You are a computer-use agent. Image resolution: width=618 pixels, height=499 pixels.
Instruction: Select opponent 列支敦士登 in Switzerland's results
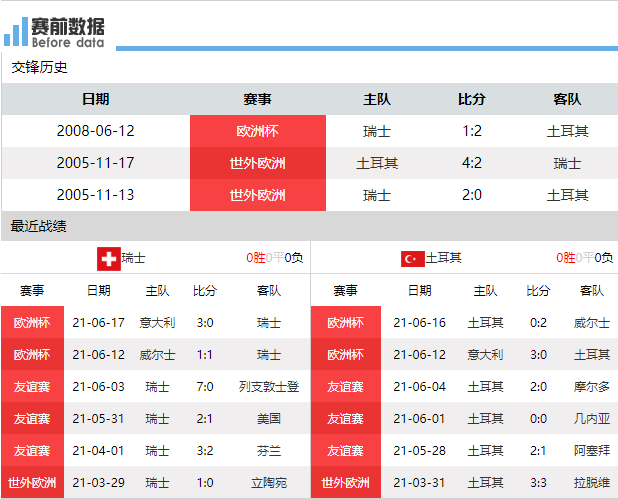click(x=269, y=386)
